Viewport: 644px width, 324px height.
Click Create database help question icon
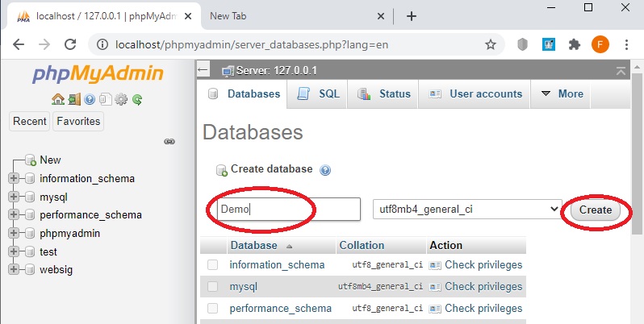[325, 170]
